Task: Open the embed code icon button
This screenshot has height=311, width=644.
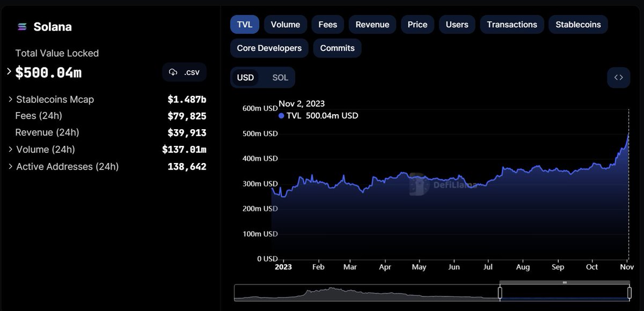Action: coord(618,77)
